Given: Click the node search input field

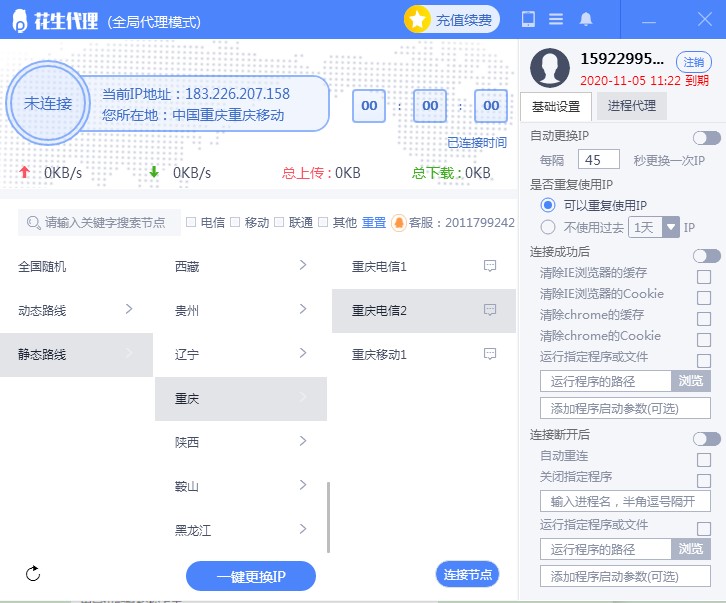Looking at the screenshot, I should point(104,222).
